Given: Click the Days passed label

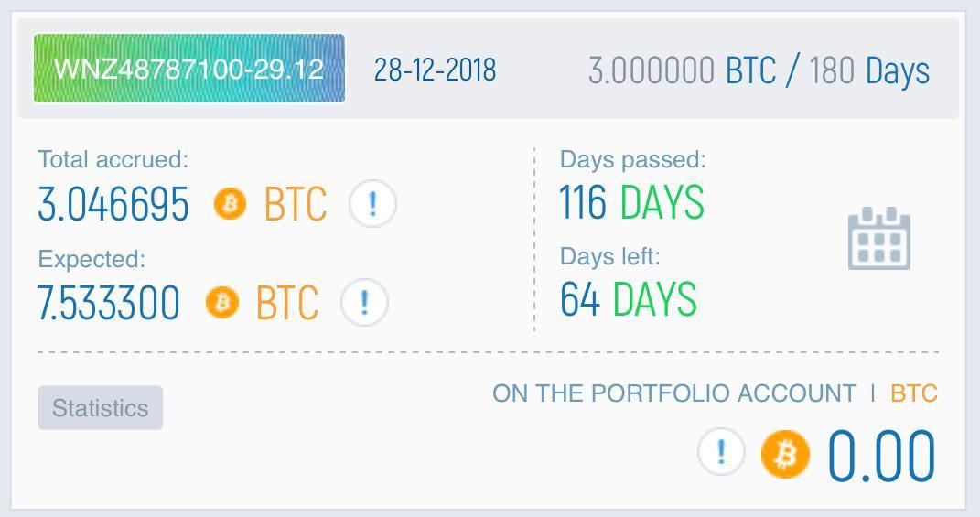Looking at the screenshot, I should (x=632, y=159).
